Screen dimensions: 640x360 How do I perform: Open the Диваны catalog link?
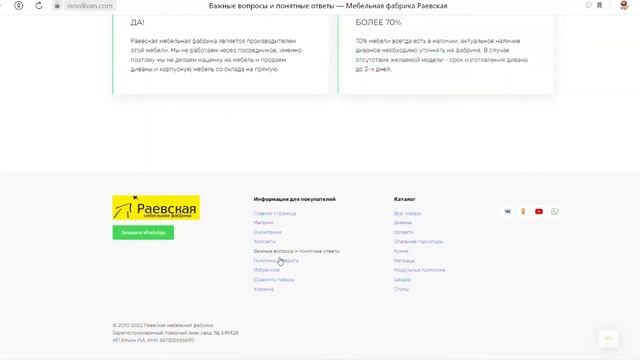(x=403, y=223)
